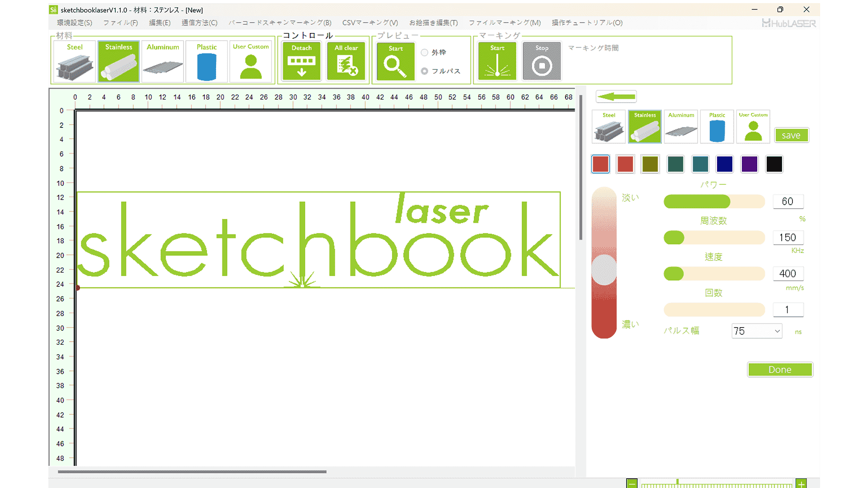This screenshot has width=868, height=488.
Task: Minimize the sketchbooklaser window
Action: (x=755, y=9)
